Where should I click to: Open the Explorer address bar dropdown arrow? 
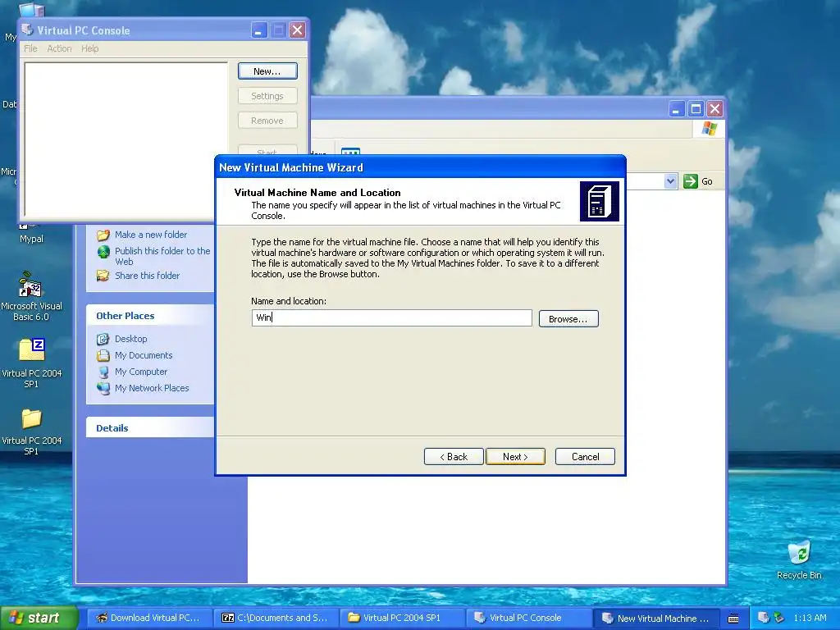[670, 181]
